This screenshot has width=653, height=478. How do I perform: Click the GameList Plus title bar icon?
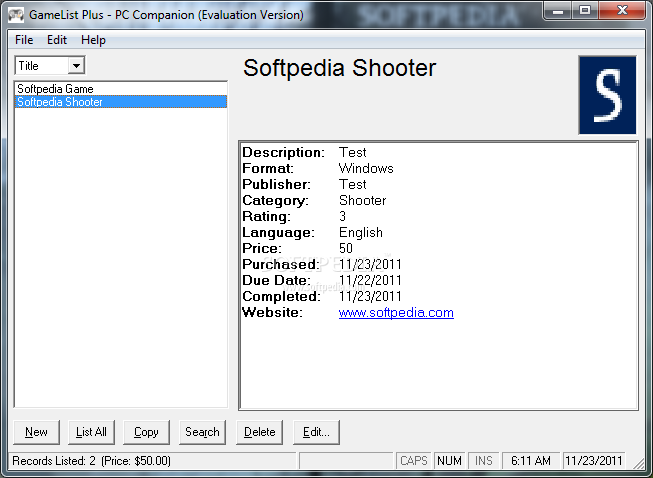(16, 15)
